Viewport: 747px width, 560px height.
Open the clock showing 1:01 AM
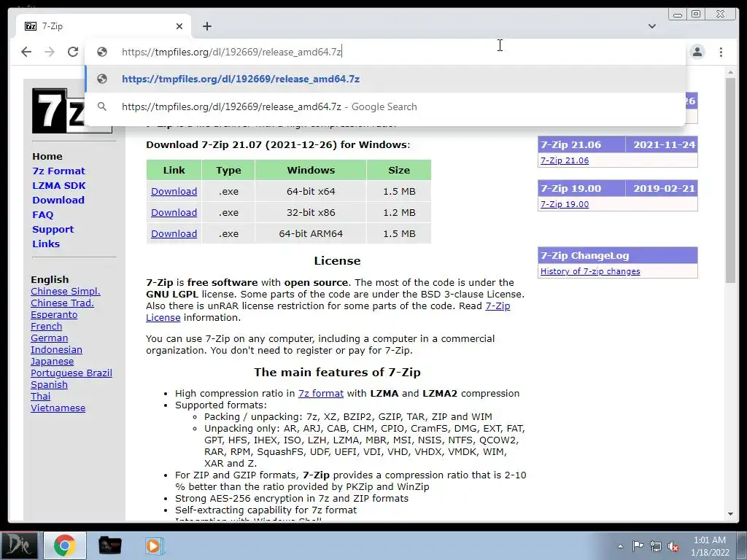(710, 545)
